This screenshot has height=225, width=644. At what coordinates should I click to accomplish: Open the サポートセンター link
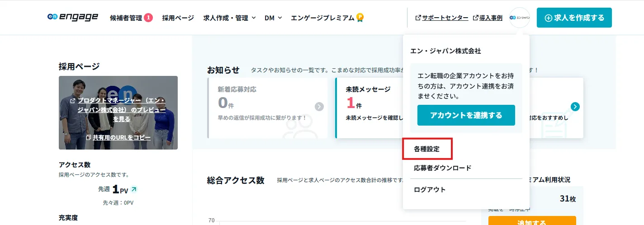442,18
